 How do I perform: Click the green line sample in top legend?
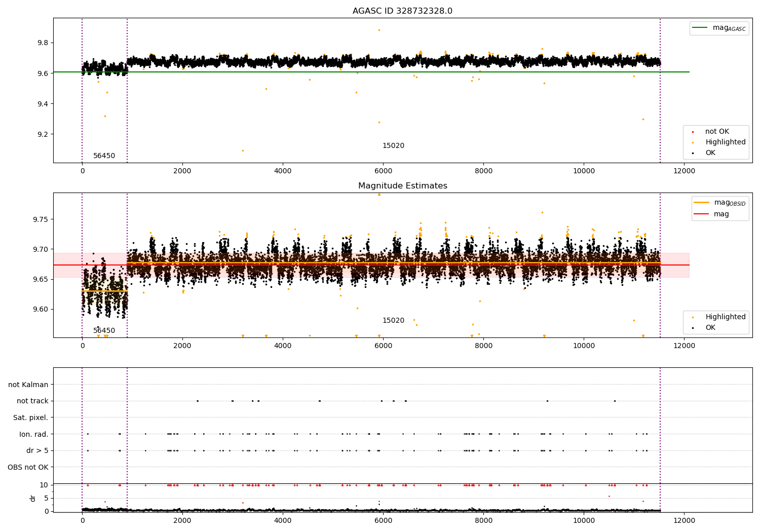(700, 28)
